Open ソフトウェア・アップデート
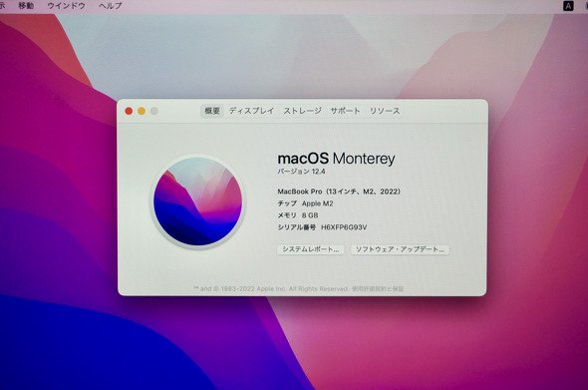 pos(400,249)
